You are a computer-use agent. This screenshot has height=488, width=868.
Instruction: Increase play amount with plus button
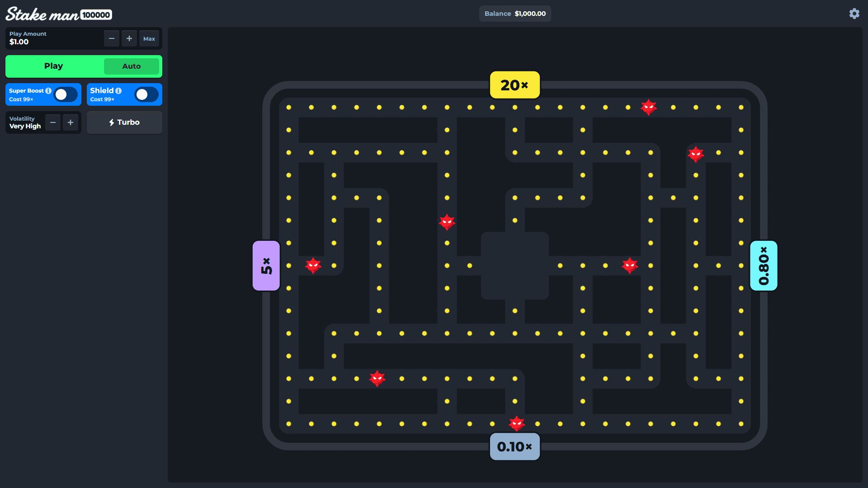[x=129, y=38]
